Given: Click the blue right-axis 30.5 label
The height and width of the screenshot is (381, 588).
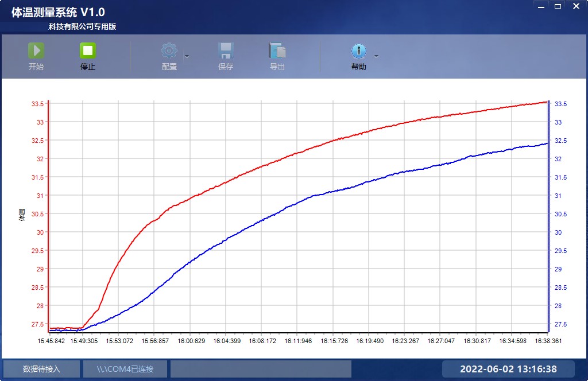Looking at the screenshot, I should click(x=560, y=214).
